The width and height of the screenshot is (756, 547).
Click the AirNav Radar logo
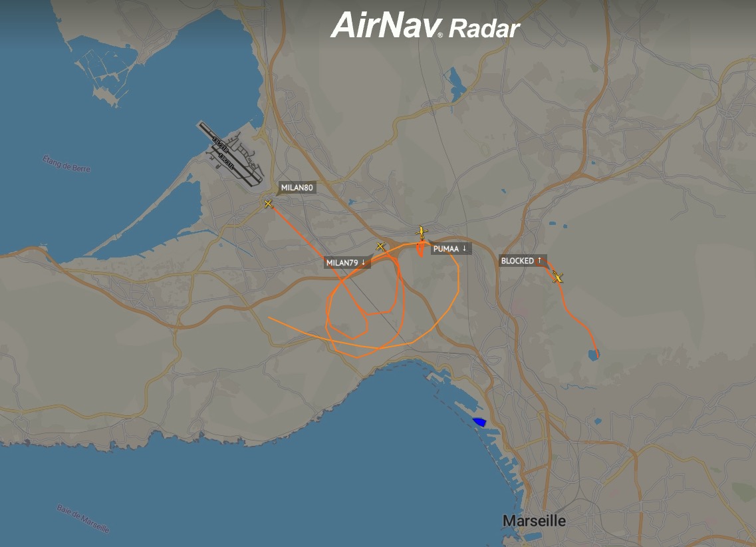coord(426,25)
